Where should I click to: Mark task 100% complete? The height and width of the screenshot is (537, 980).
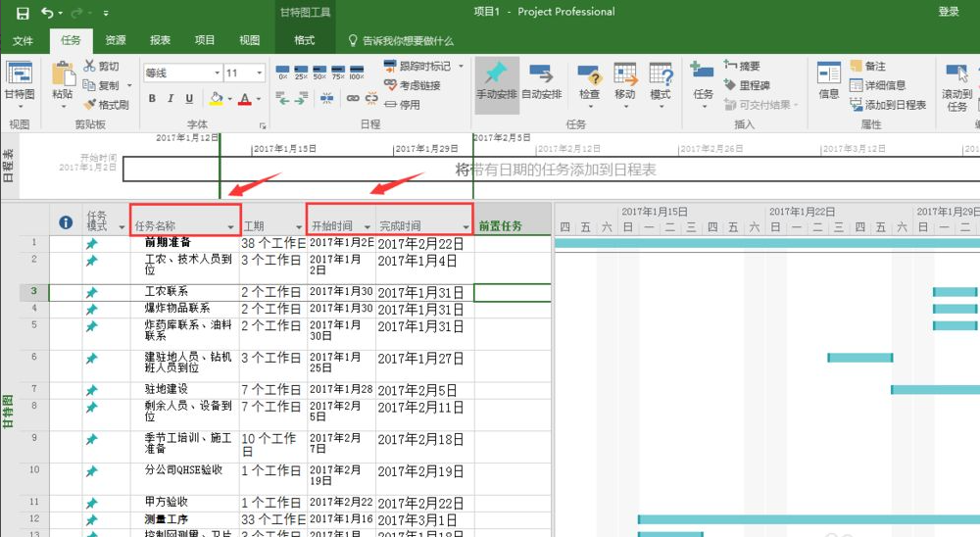tap(357, 72)
